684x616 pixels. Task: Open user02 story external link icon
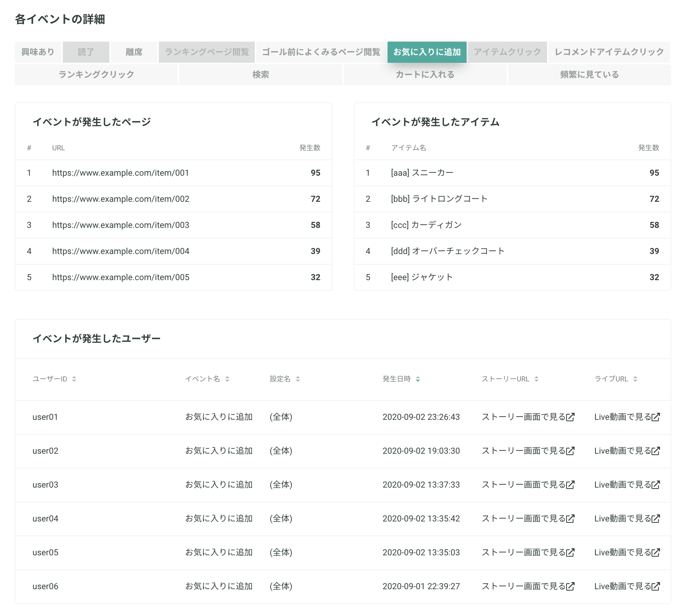pyautogui.click(x=570, y=451)
